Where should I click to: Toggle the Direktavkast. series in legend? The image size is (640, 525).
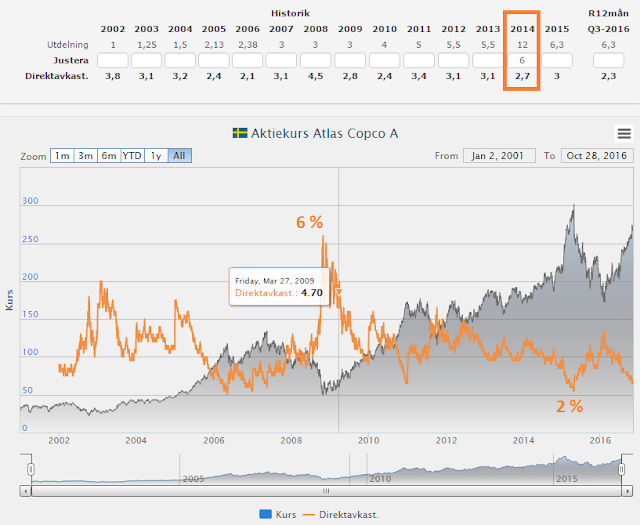pyautogui.click(x=341, y=514)
